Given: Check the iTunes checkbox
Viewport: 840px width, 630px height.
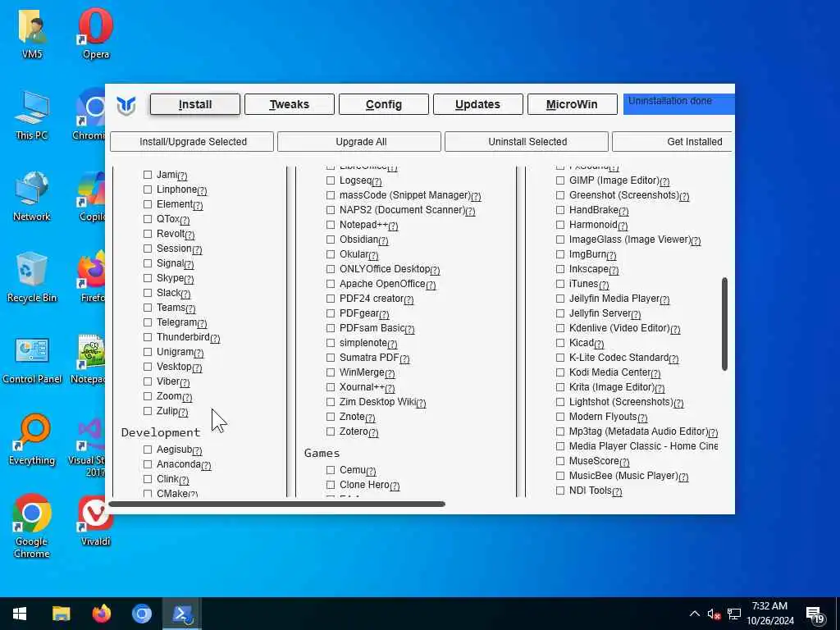Looking at the screenshot, I should 559,284.
